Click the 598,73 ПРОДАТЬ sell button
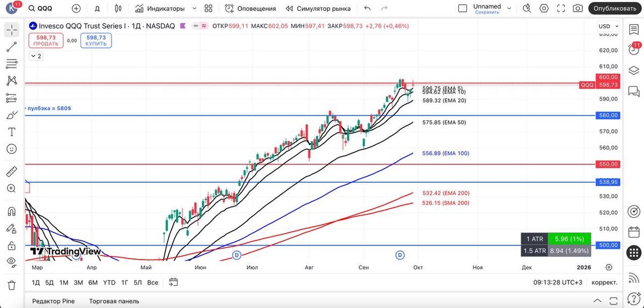The image size is (644, 308). tap(46, 40)
